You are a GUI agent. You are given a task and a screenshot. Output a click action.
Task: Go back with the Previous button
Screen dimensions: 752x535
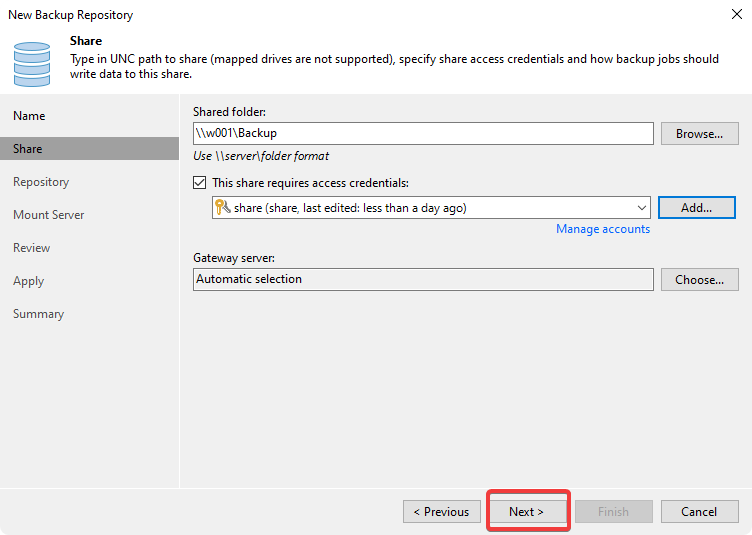point(441,512)
